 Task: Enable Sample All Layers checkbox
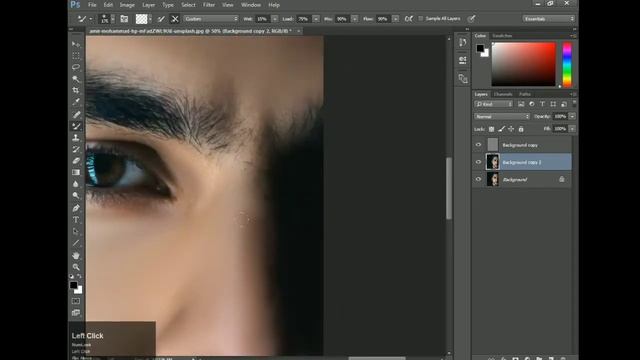[x=421, y=19]
